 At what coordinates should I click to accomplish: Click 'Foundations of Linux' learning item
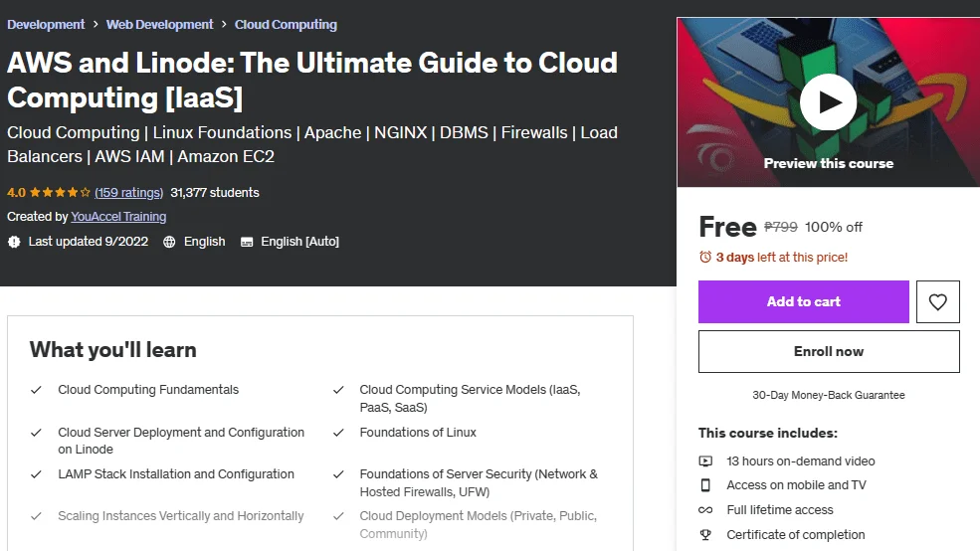tap(418, 433)
